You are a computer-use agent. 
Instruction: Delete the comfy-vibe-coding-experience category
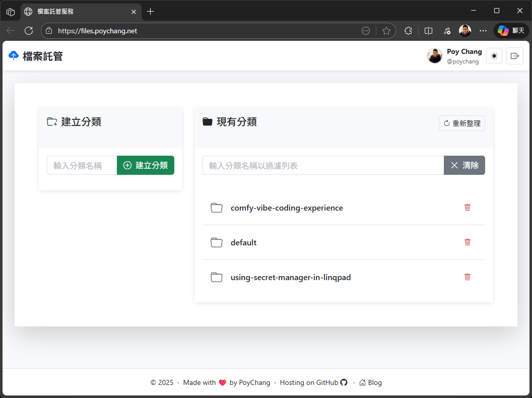[x=467, y=208]
